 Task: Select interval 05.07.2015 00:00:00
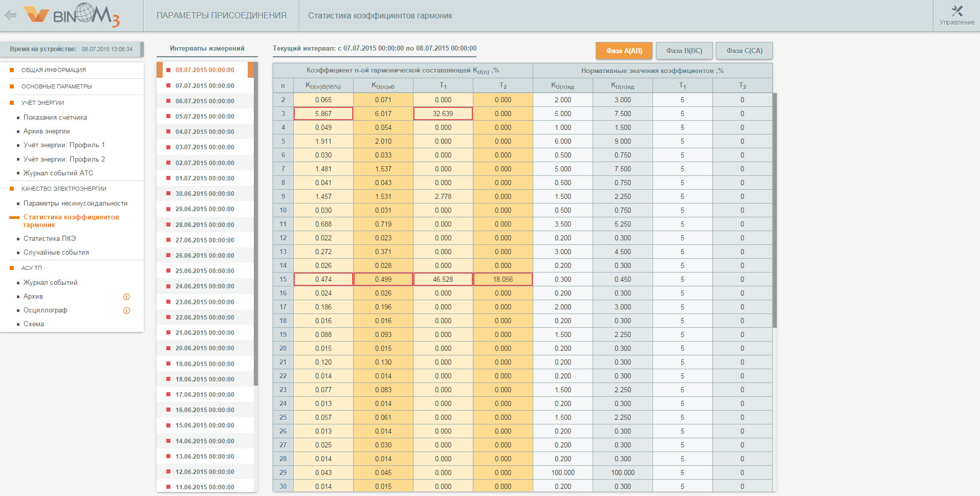tap(205, 116)
